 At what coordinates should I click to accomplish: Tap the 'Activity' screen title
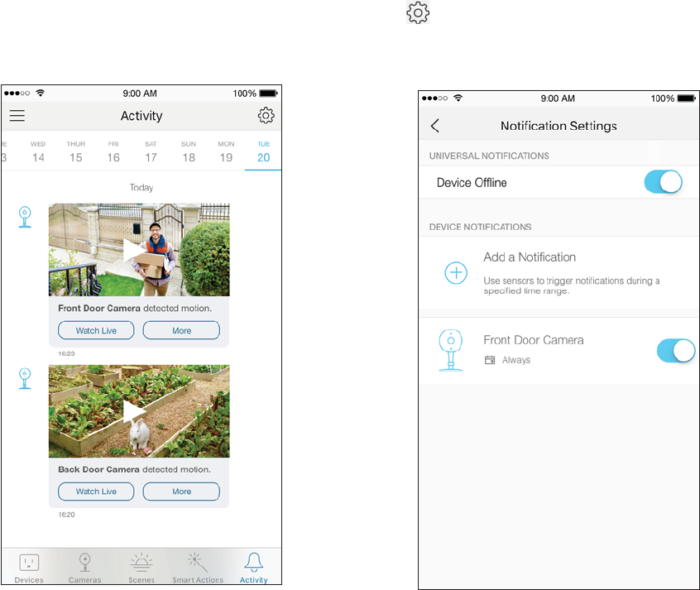point(141,116)
